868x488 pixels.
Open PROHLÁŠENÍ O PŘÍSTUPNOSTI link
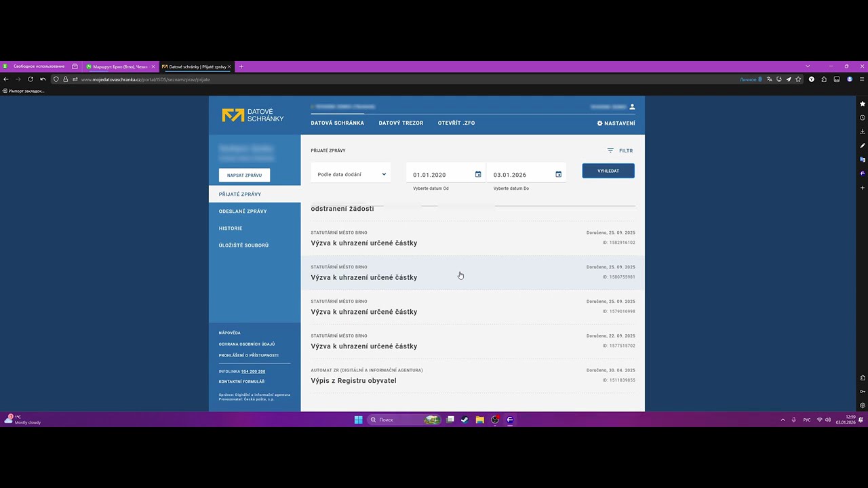click(x=249, y=355)
